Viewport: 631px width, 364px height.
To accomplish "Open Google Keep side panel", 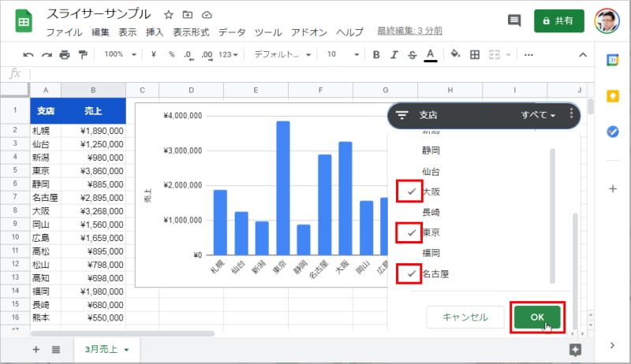I will tap(613, 96).
